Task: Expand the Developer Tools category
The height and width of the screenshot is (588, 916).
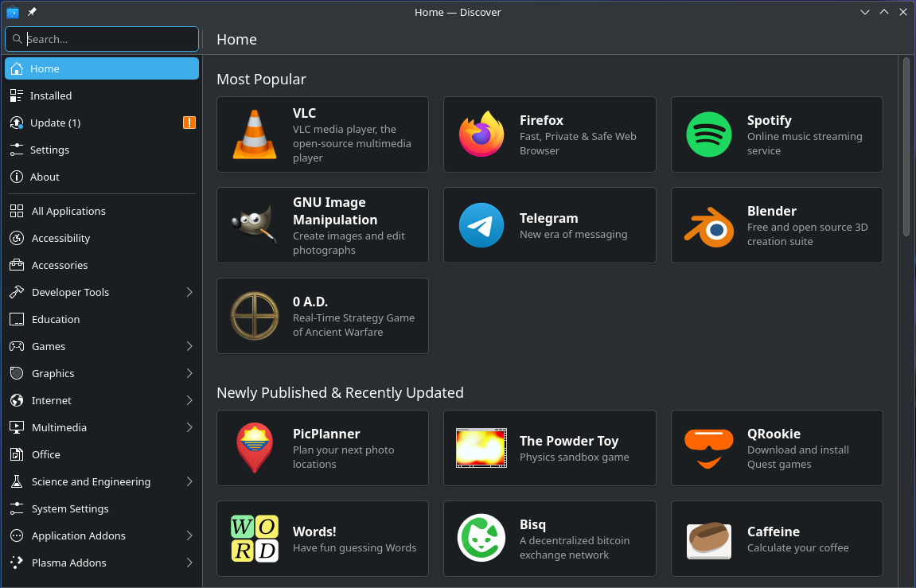Action: pyautogui.click(x=189, y=292)
